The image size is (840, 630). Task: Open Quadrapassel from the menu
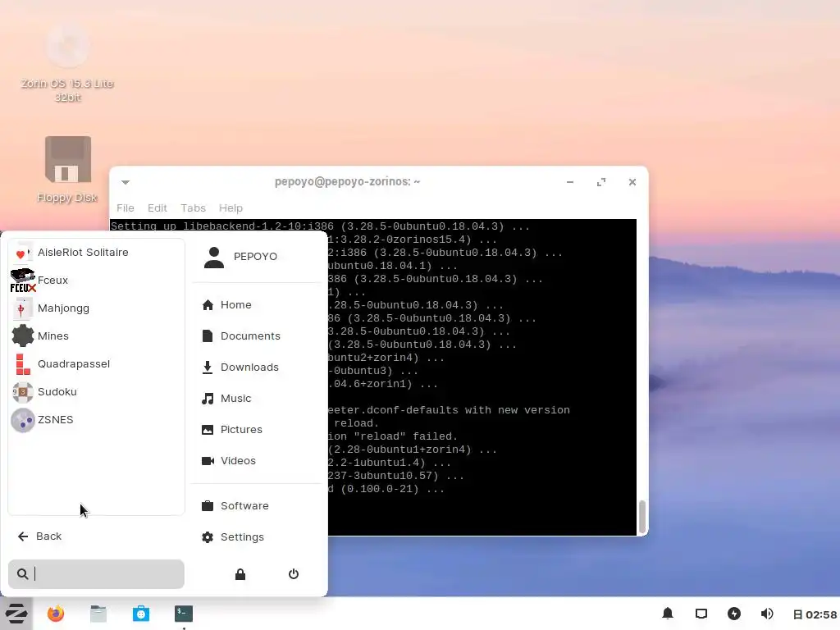click(x=97, y=363)
